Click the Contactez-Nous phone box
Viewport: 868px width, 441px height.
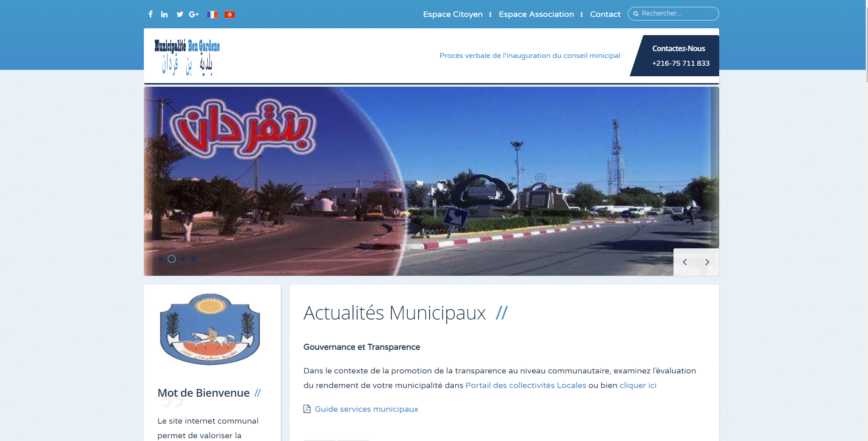pyautogui.click(x=675, y=56)
